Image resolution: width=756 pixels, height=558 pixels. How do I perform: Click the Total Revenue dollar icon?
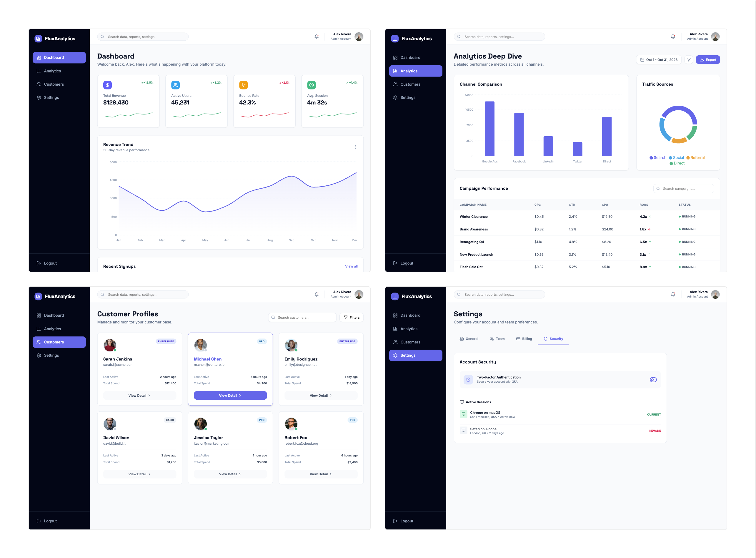click(107, 85)
